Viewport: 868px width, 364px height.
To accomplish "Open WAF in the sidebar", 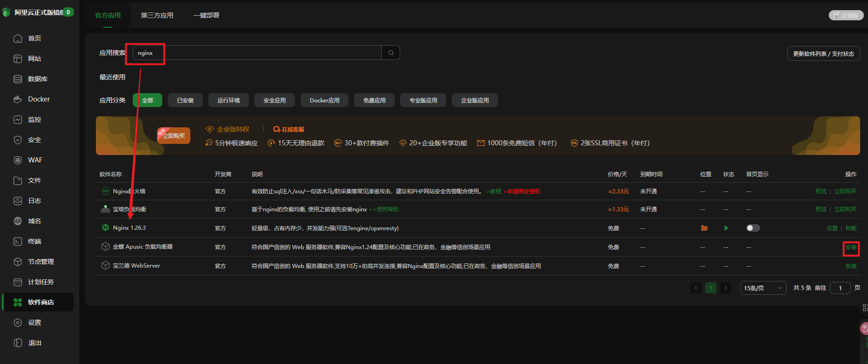I will (x=35, y=160).
